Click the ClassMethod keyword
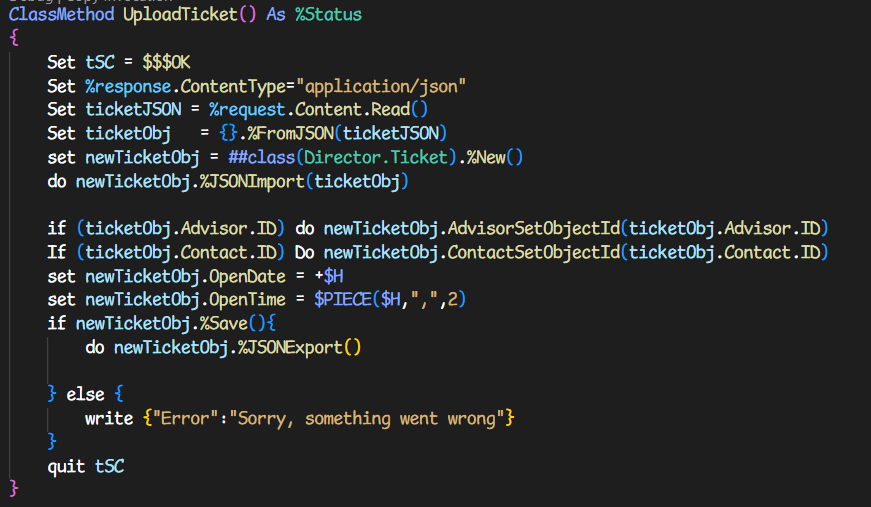871x507 pixels. [61, 16]
